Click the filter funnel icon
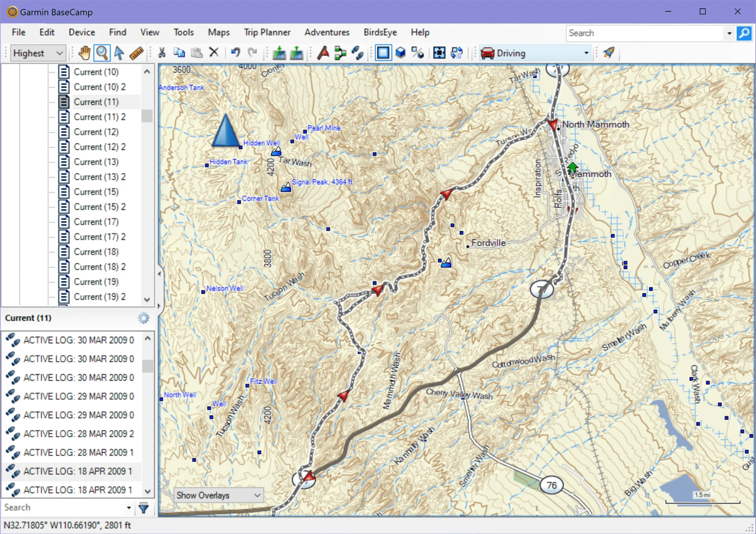This screenshot has height=534, width=756. tap(144, 508)
